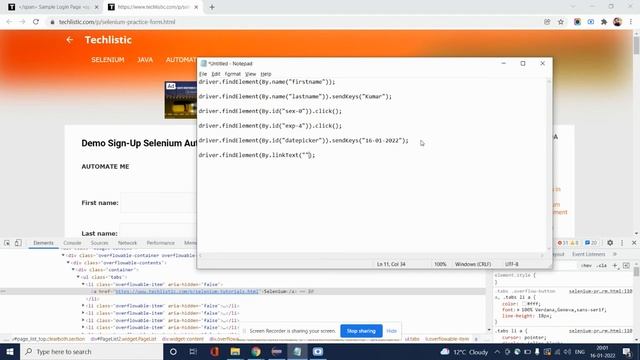Image resolution: width=640 pixels, height=360 pixels.
Task: Click the color swatch beside #fff value
Action: tap(524, 304)
